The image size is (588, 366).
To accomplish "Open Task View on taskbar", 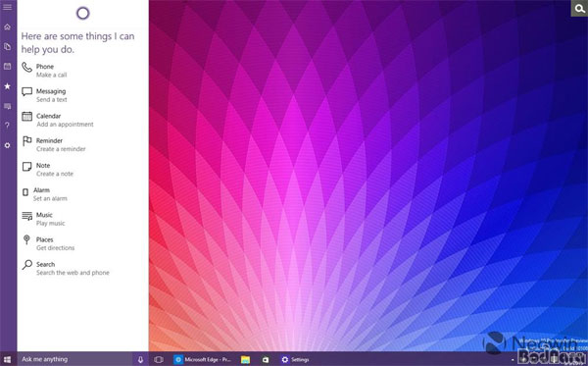I will pyautogui.click(x=159, y=359).
